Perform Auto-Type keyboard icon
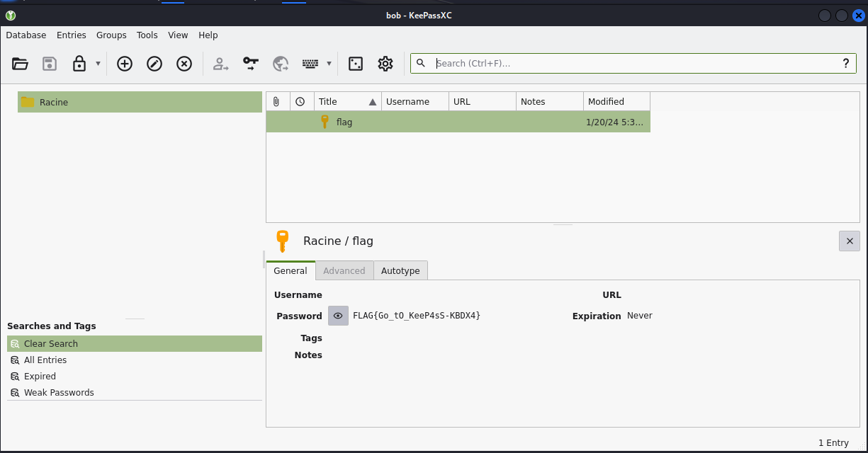868x453 pixels. (310, 64)
